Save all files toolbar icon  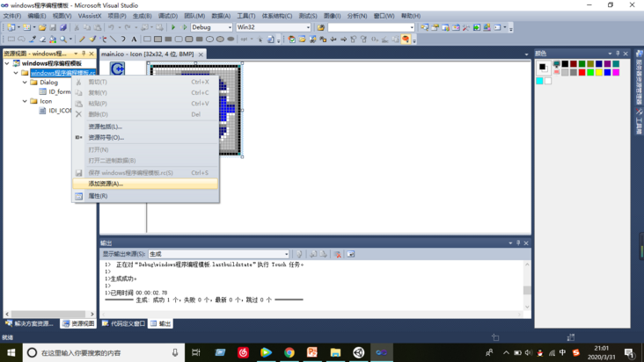pyautogui.click(x=63, y=27)
